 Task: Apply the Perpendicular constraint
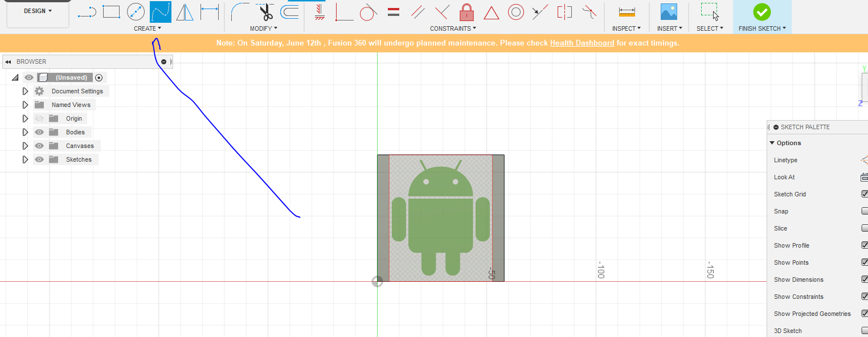(x=441, y=11)
